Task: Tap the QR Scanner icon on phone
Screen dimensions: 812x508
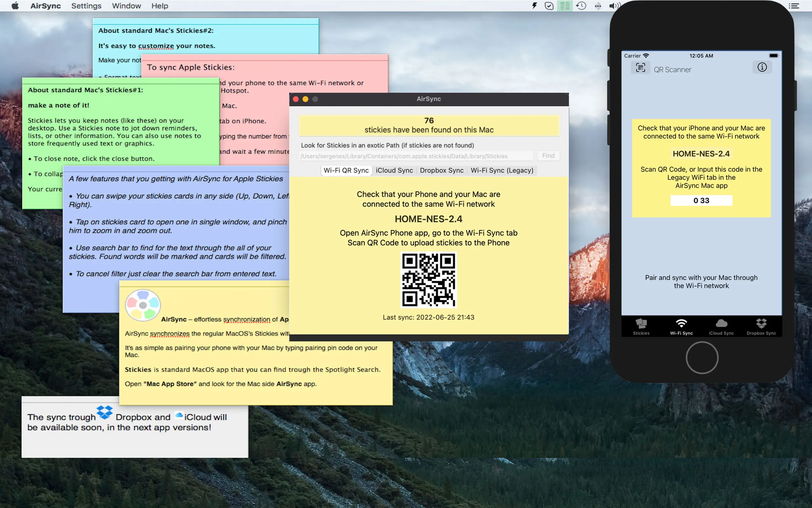Action: coord(640,68)
